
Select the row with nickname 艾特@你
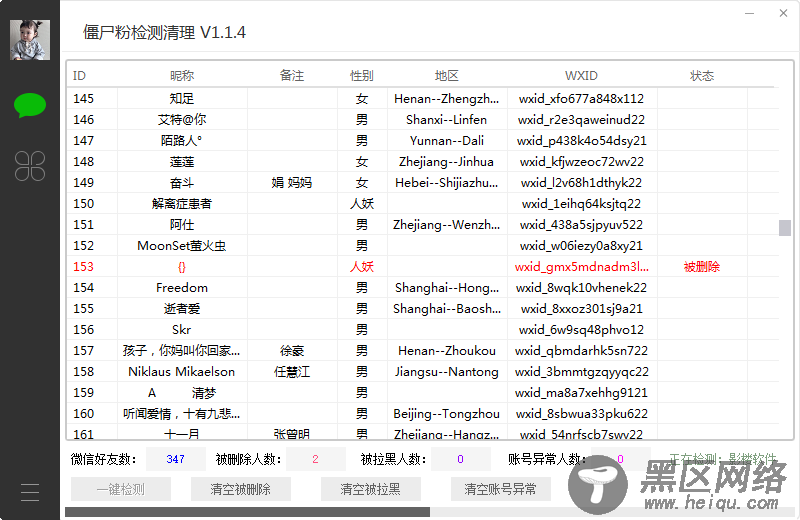422,119
